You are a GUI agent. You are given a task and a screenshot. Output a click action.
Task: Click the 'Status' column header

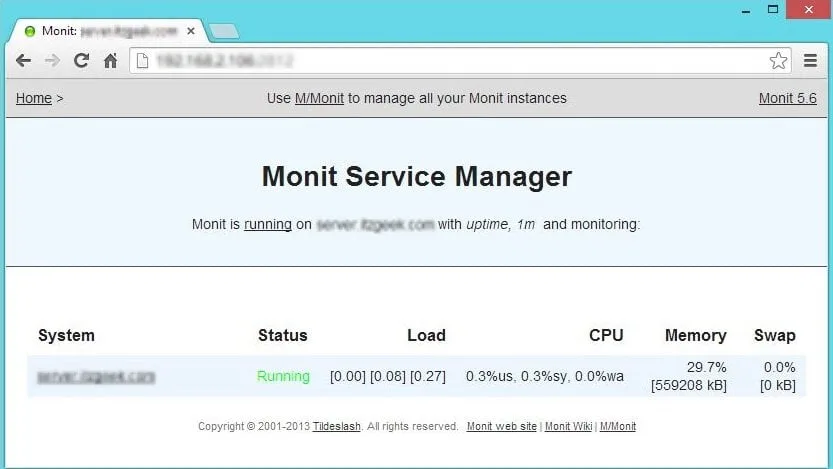283,335
